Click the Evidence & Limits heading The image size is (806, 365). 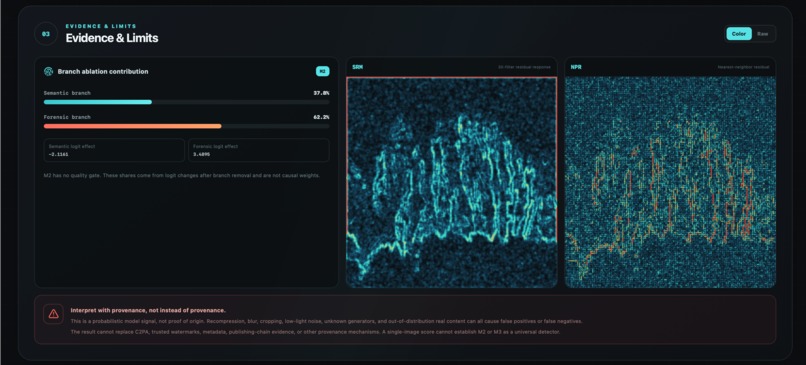(x=112, y=38)
